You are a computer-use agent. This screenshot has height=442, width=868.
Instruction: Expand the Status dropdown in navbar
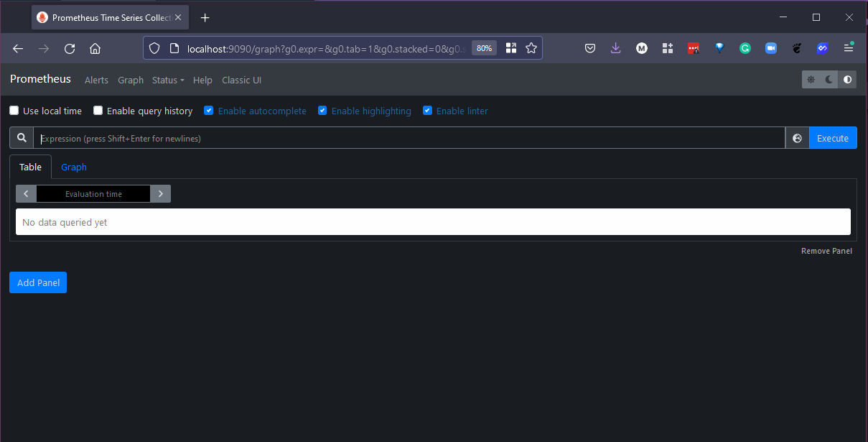(168, 80)
